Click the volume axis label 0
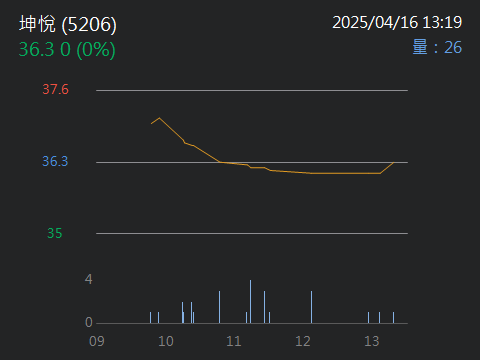480x360 pixels. point(89,322)
